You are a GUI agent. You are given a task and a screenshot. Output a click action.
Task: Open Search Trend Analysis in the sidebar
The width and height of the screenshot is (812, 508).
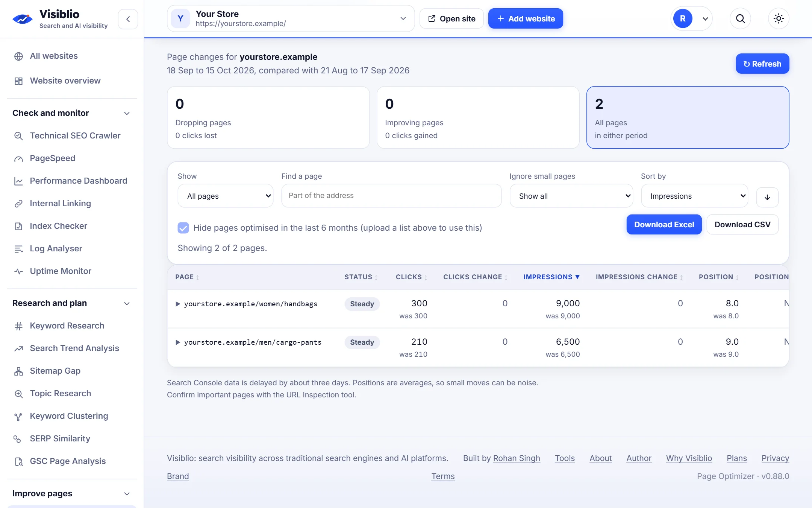pyautogui.click(x=71, y=348)
